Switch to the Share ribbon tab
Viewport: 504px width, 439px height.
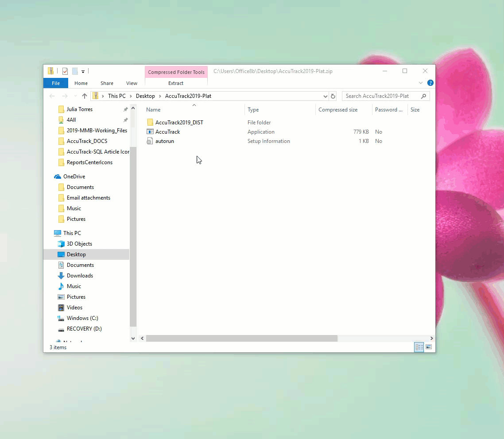tap(107, 83)
